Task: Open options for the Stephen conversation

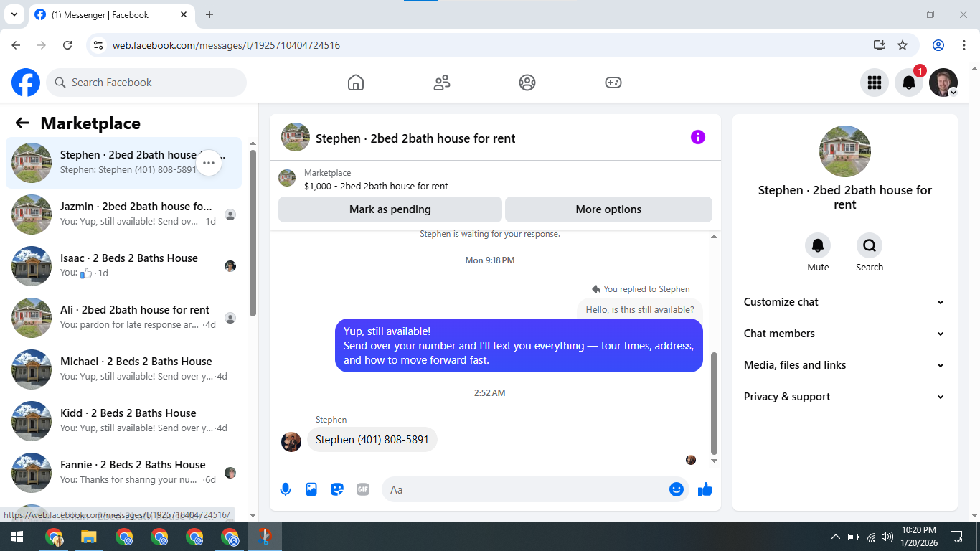Action: pyautogui.click(x=209, y=163)
